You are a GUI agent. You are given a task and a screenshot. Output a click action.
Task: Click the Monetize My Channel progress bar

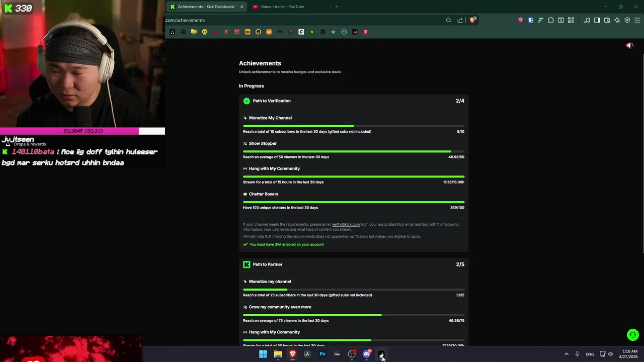click(x=354, y=126)
